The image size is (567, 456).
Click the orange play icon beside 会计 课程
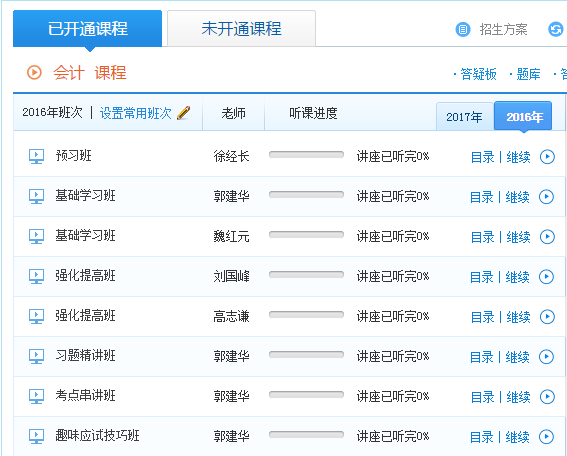pos(34,72)
